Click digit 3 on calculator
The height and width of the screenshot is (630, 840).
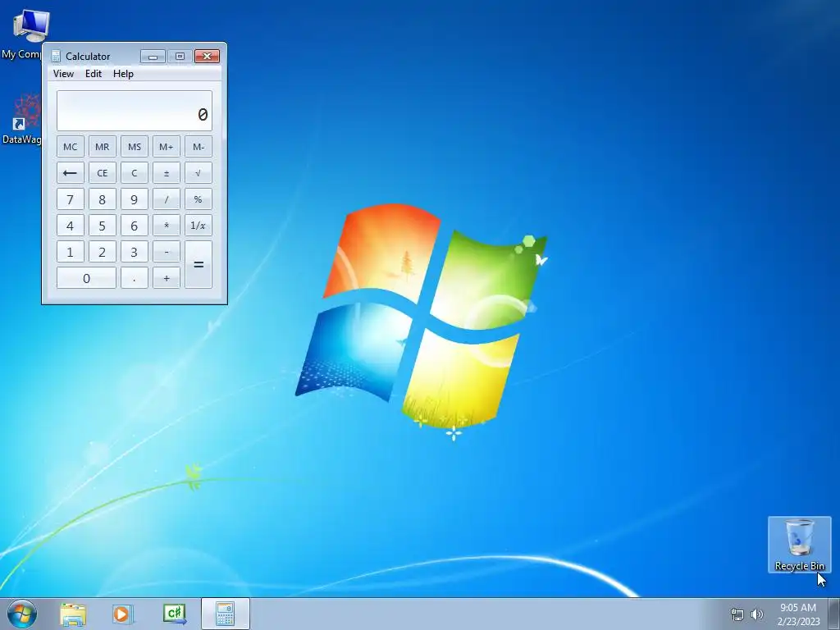135,252
